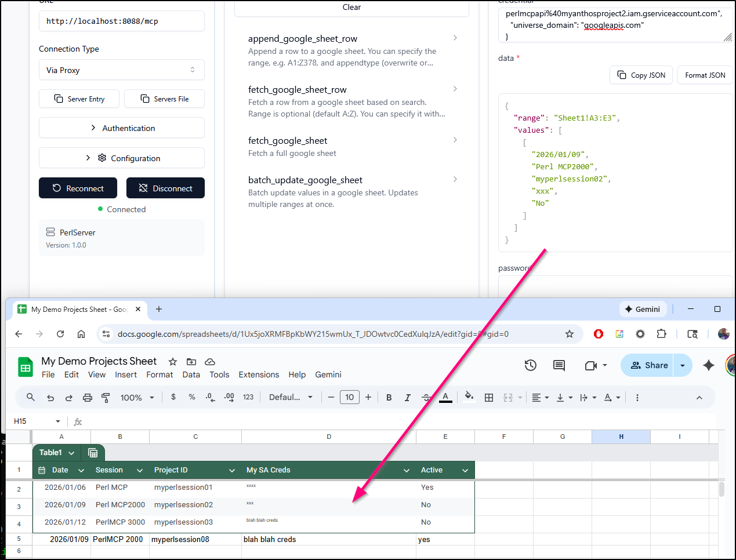Click the server URL input field

pyautogui.click(x=121, y=21)
